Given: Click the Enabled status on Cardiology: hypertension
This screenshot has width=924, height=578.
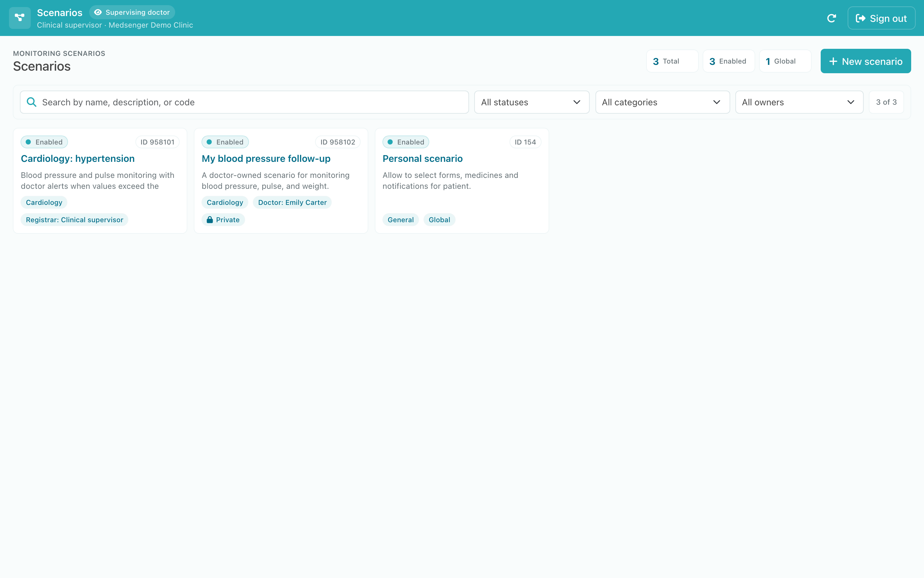Looking at the screenshot, I should click(44, 142).
